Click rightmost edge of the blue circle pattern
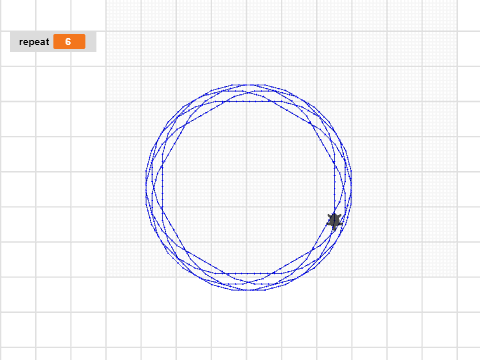 tap(351, 187)
